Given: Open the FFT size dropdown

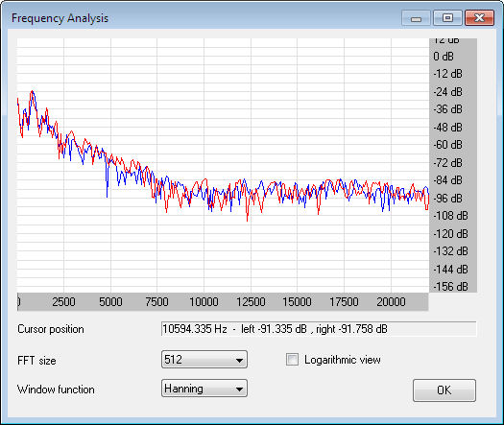Looking at the screenshot, I should pos(204,359).
